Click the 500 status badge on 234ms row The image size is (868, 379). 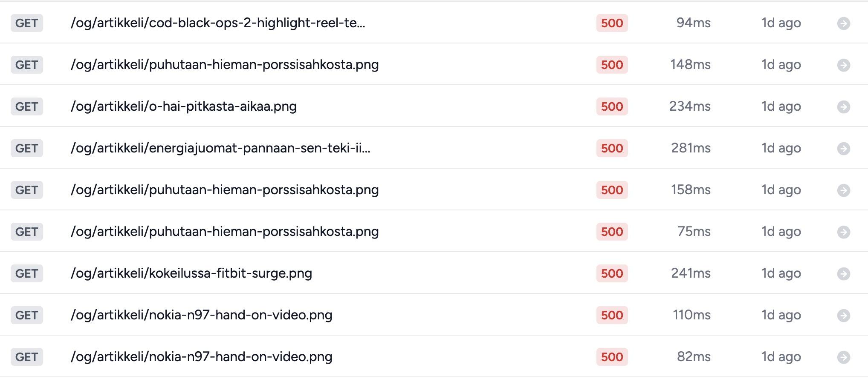(x=612, y=106)
